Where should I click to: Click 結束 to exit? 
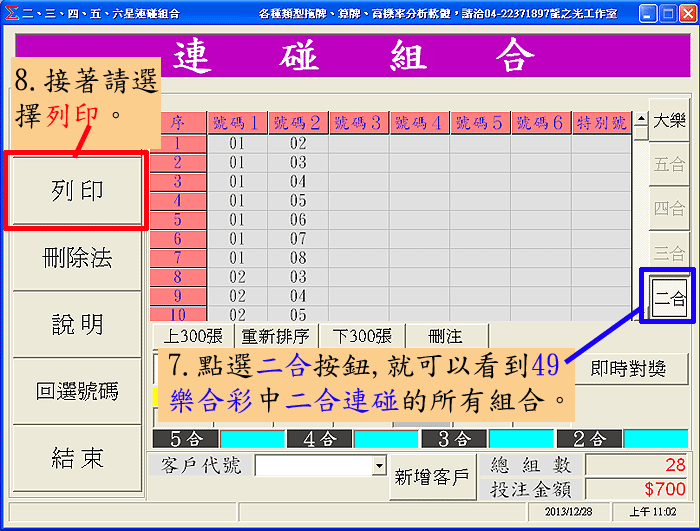77,458
